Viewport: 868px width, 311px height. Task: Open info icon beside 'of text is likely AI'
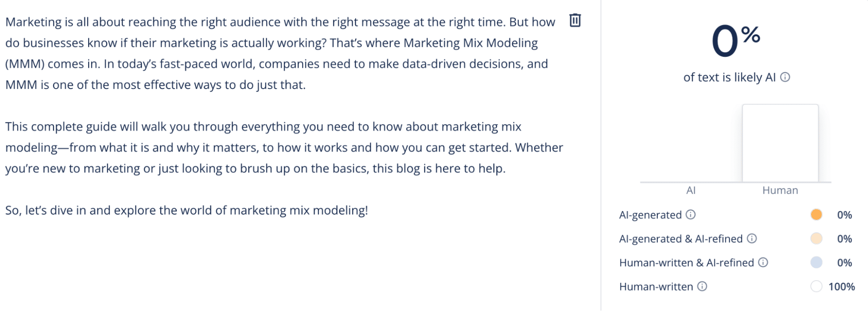[785, 77]
